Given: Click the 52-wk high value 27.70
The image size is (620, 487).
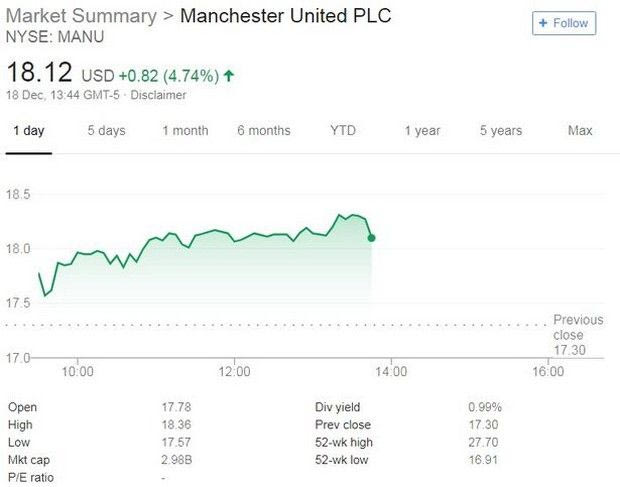Looking at the screenshot, I should coord(484,441).
